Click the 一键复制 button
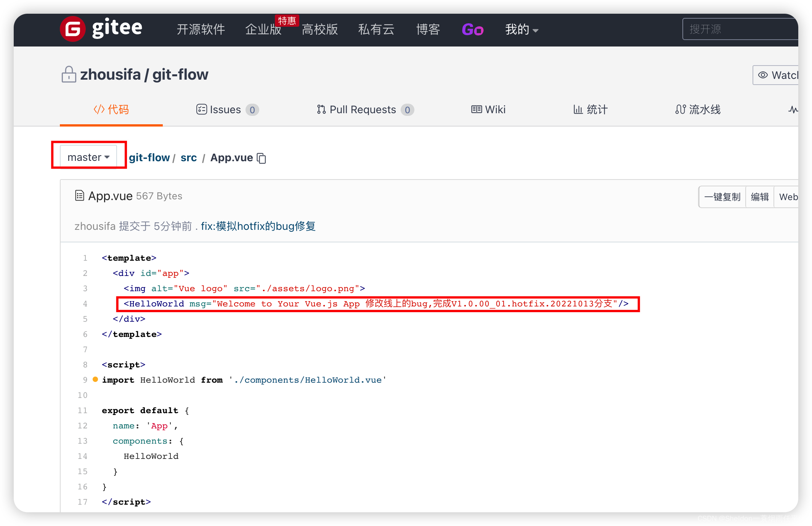The width and height of the screenshot is (812, 526). (x=722, y=197)
